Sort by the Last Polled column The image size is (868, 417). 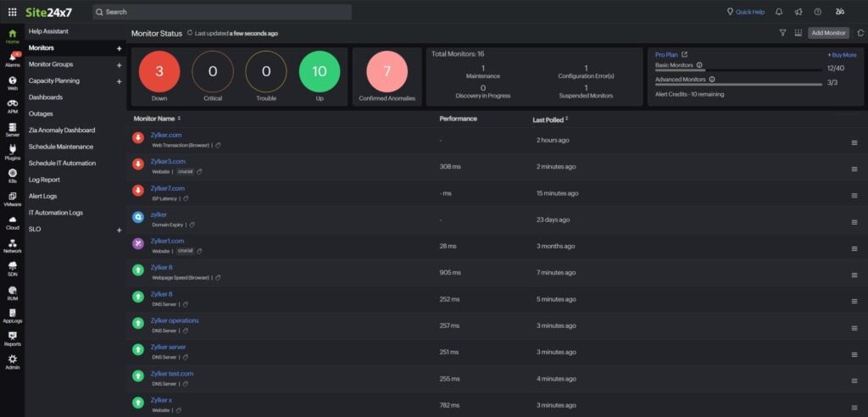click(550, 119)
